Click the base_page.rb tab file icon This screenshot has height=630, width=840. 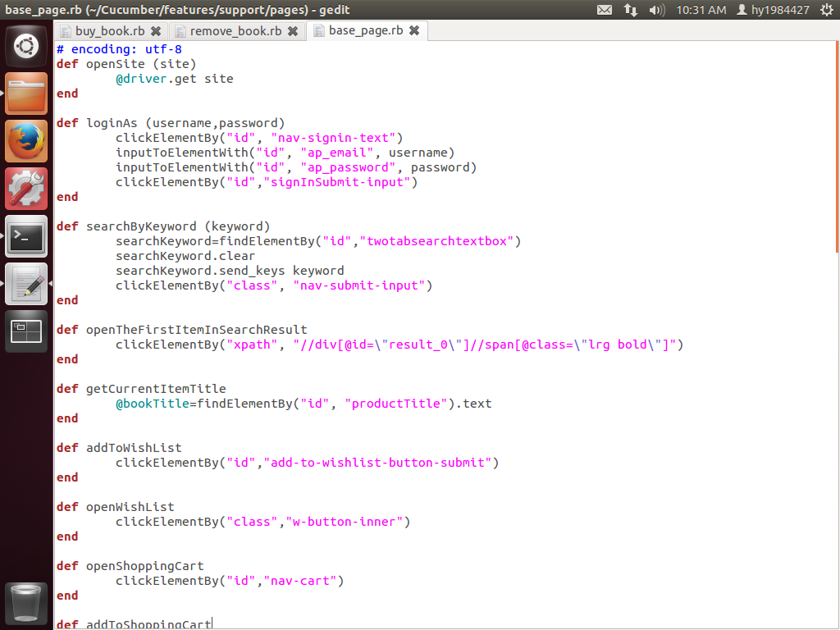[x=319, y=30]
